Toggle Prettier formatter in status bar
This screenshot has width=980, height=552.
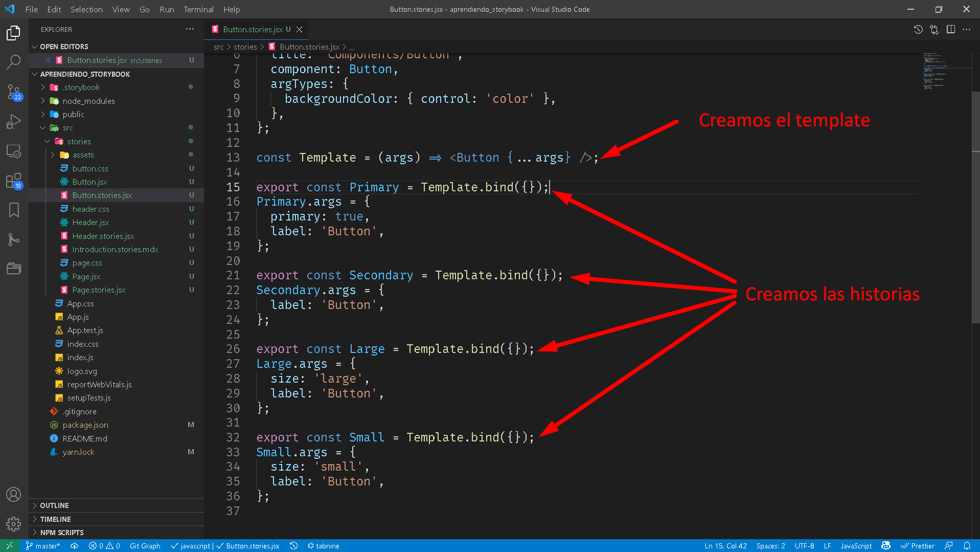918,546
